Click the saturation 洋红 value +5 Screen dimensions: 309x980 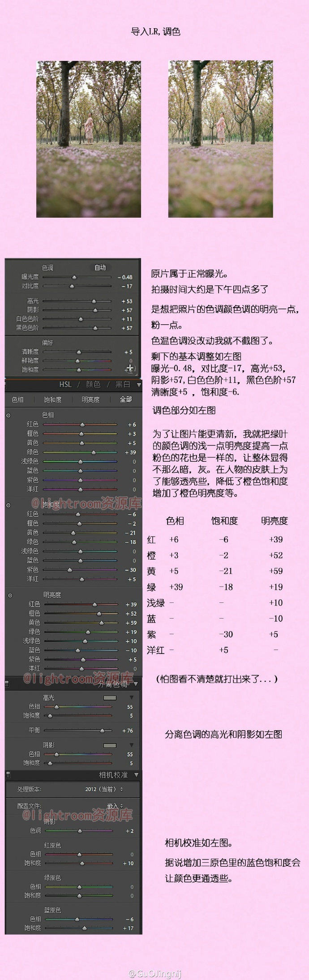[132, 579]
